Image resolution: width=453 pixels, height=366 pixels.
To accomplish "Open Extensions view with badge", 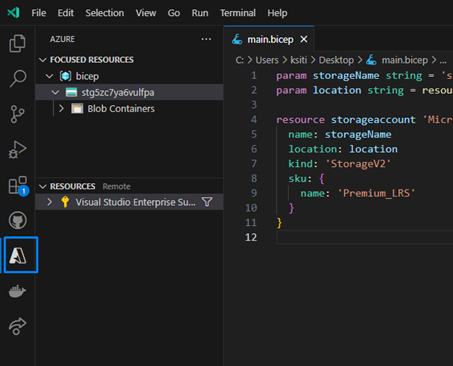I will tap(18, 185).
